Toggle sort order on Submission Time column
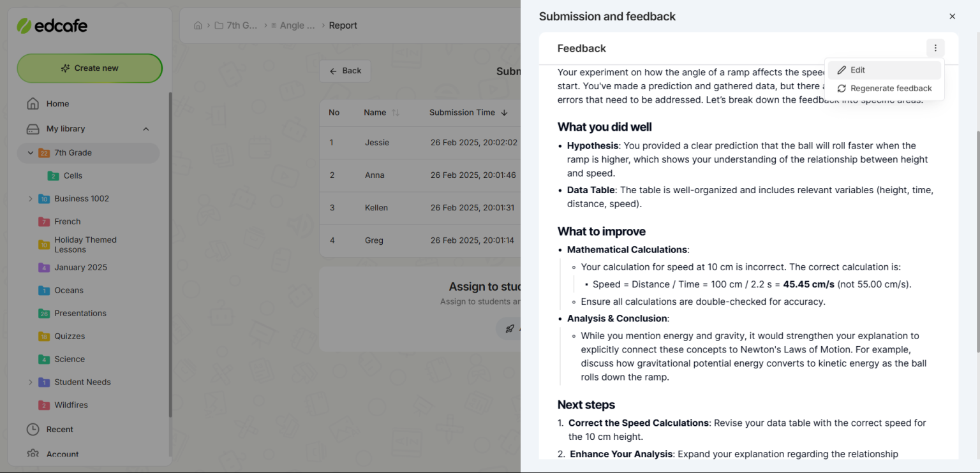Viewport: 980px width, 473px height. pos(504,112)
